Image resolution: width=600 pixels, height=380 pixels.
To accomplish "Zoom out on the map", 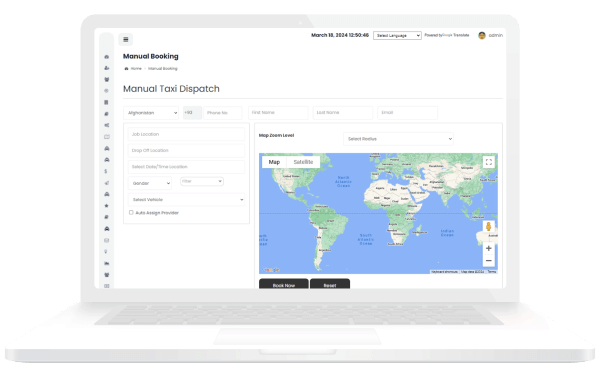I will click(489, 261).
